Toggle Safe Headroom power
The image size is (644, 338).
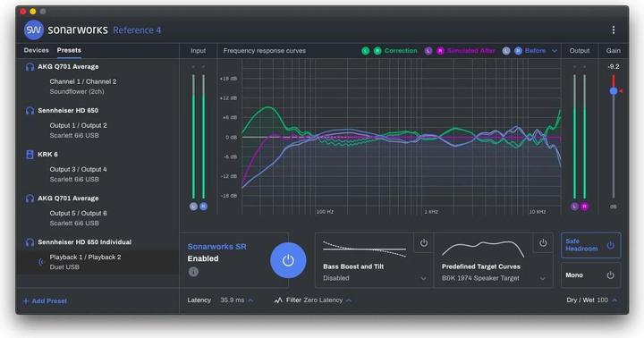[x=611, y=246]
